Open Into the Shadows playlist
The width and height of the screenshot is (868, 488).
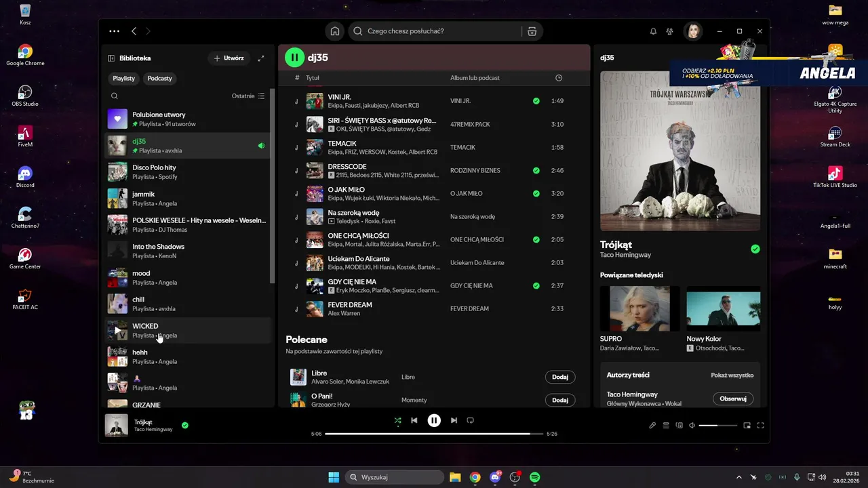[187, 251]
